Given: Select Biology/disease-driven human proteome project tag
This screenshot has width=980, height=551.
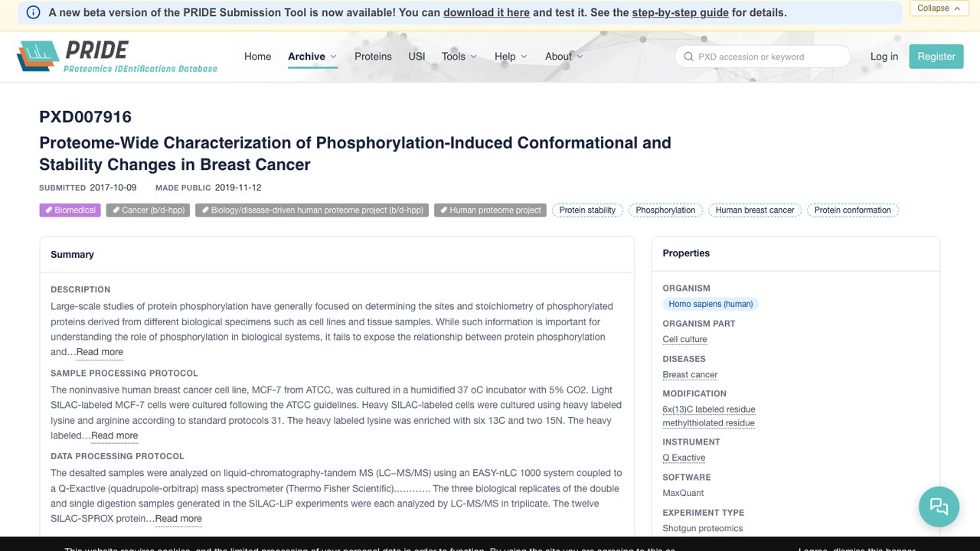Looking at the screenshot, I should [x=312, y=210].
